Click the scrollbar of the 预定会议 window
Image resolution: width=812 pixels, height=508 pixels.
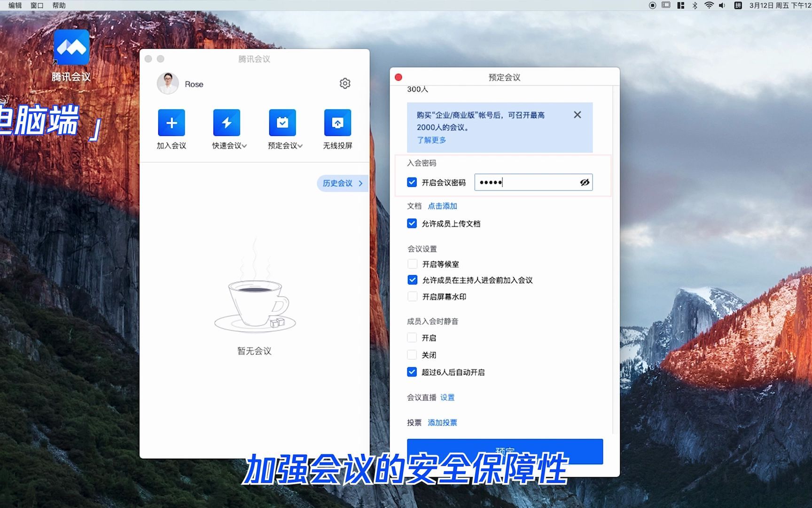[x=613, y=259]
